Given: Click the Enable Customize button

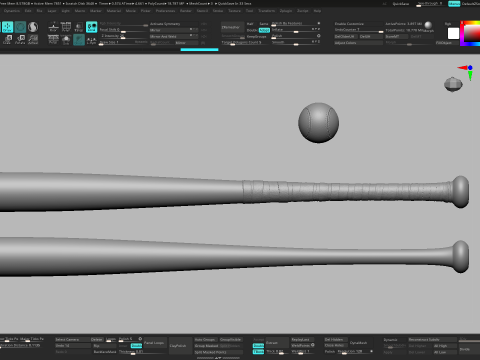Looking at the screenshot, I should tap(358, 24).
